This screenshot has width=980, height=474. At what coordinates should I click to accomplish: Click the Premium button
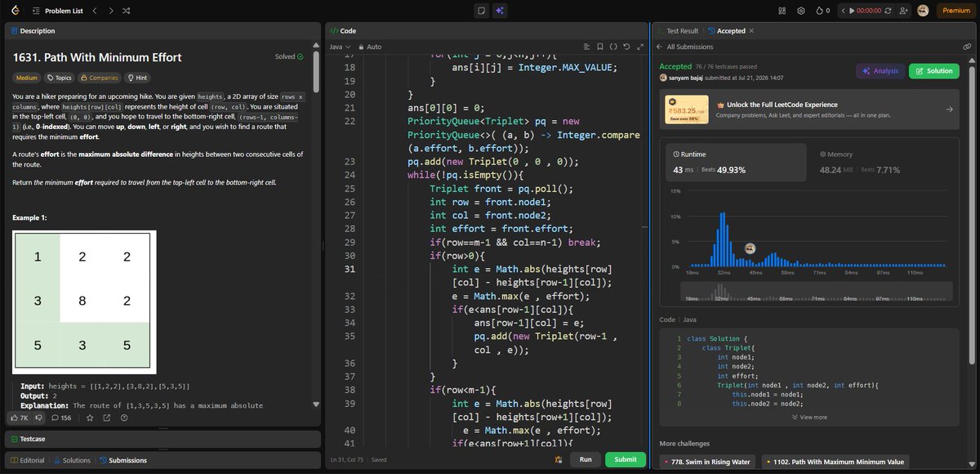coord(956,11)
